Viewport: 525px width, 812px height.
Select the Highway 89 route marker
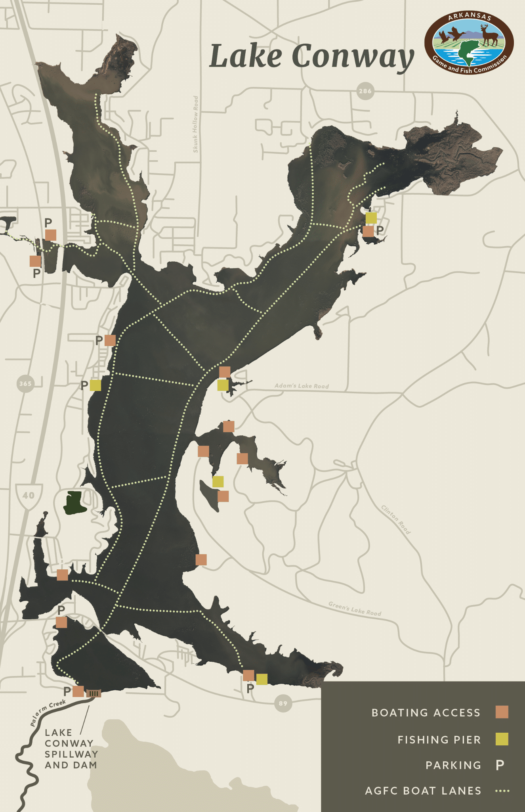(x=283, y=703)
